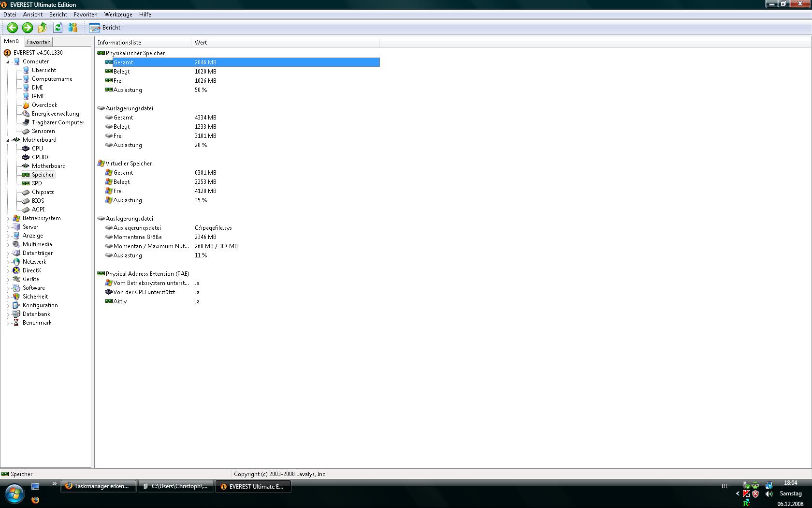Select Datenbank in the tree
This screenshot has height=508, width=812.
tap(36, 314)
